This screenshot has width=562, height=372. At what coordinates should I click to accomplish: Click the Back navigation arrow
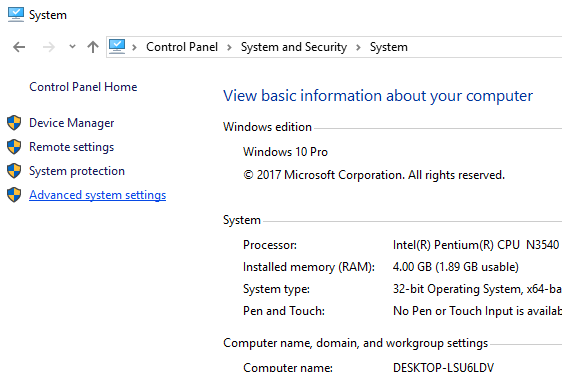[x=19, y=47]
